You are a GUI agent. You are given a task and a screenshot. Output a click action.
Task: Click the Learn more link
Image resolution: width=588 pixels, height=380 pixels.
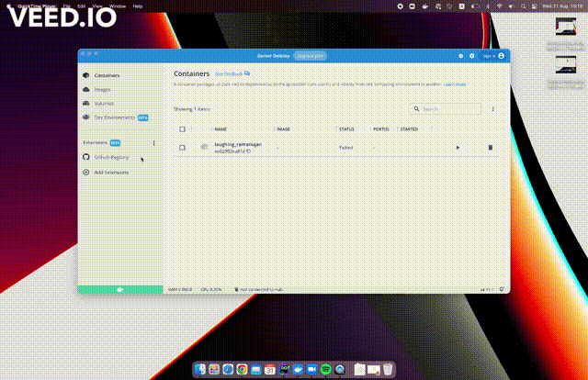pyautogui.click(x=455, y=84)
